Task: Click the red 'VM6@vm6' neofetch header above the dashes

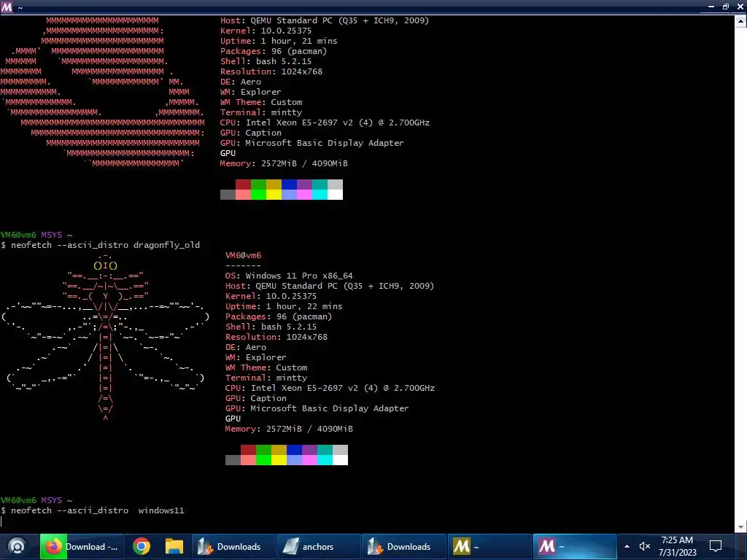Action: pos(243,255)
